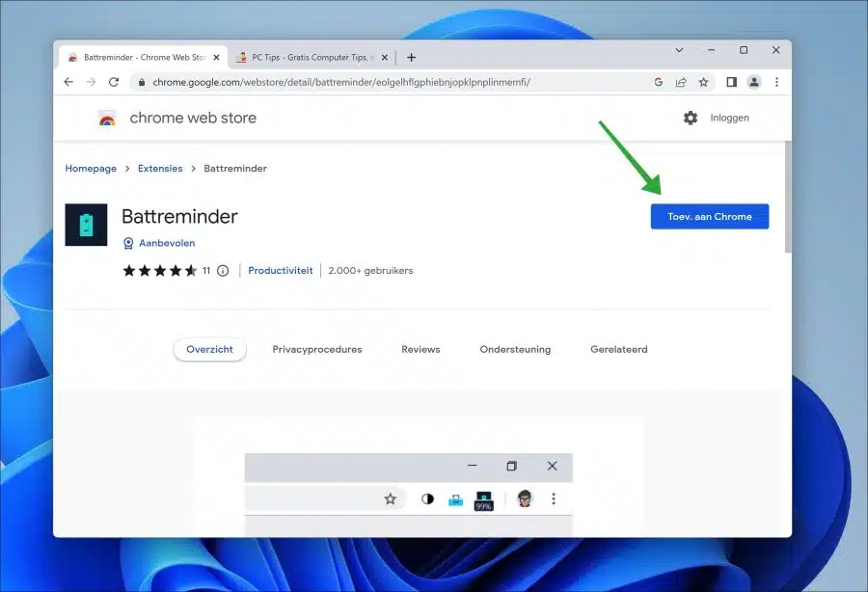Click the Chrome Web Store logo

(107, 118)
